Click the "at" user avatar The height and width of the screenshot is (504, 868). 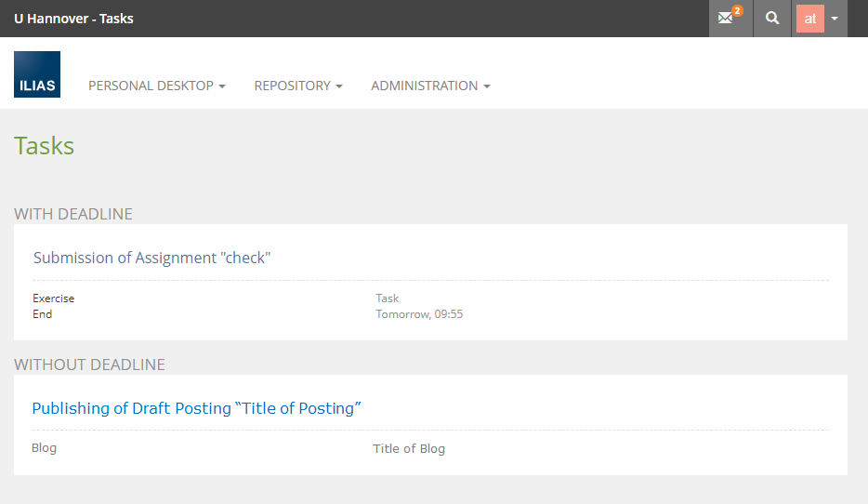[810, 19]
